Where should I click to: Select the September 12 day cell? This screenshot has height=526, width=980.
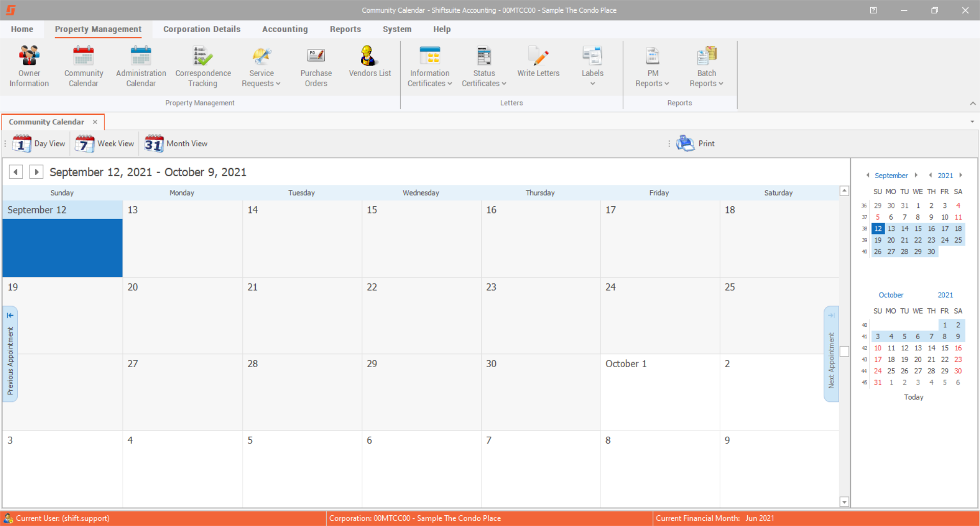(x=62, y=238)
